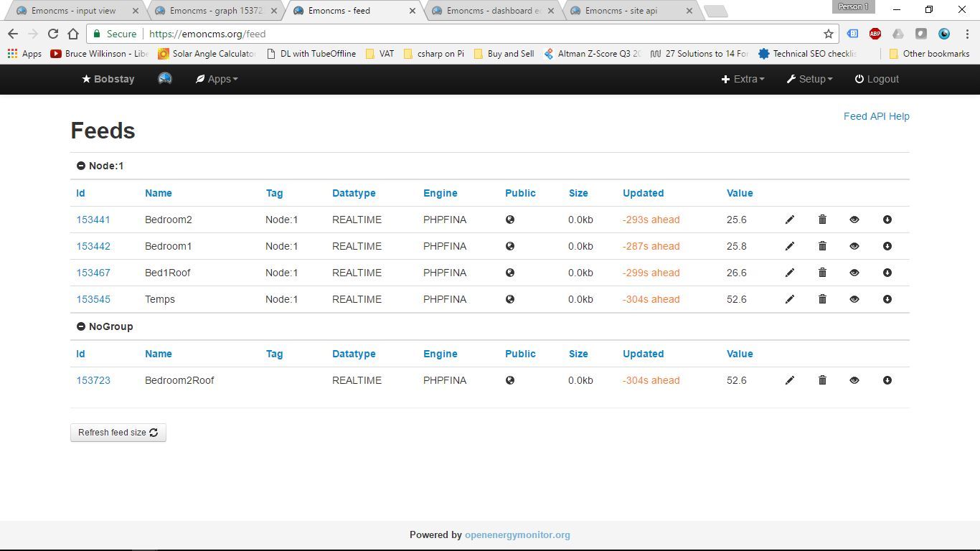
Task: Switch to Emoncms input view tab
Action: tap(73, 11)
